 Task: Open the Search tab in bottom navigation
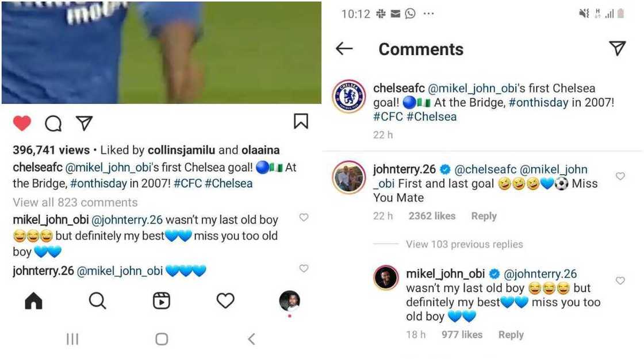click(97, 301)
